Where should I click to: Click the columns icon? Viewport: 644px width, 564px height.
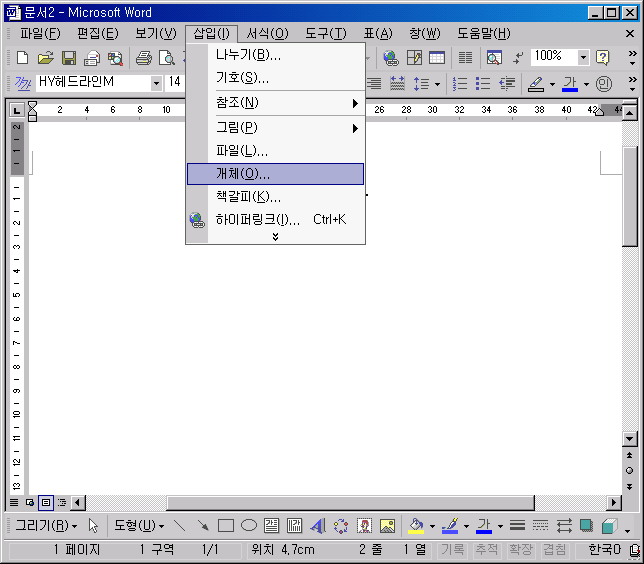coord(465,58)
